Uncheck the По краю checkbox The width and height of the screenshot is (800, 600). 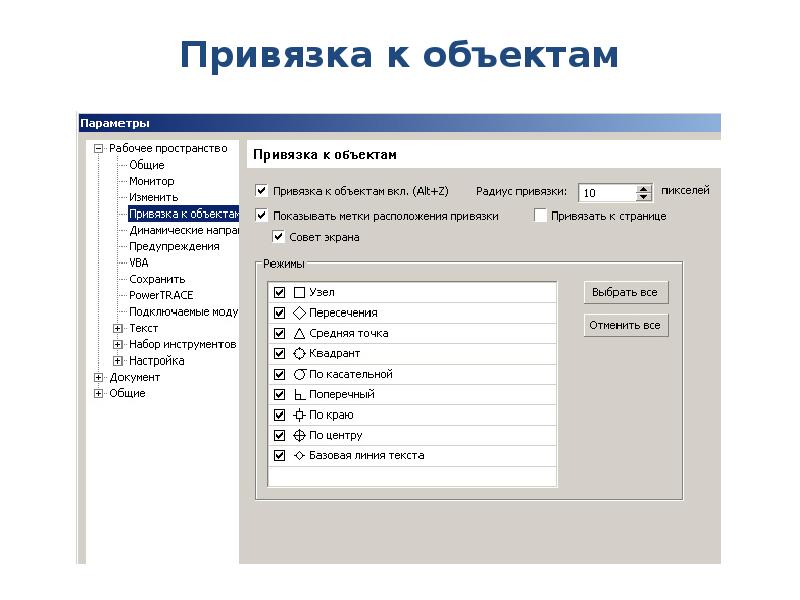pos(279,415)
